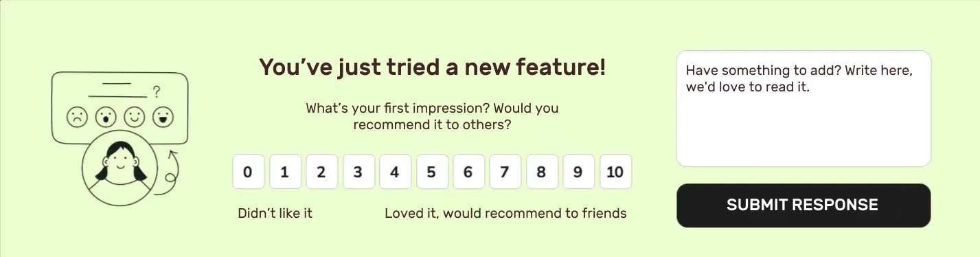
Task: Pick rating 3
Action: point(358,172)
